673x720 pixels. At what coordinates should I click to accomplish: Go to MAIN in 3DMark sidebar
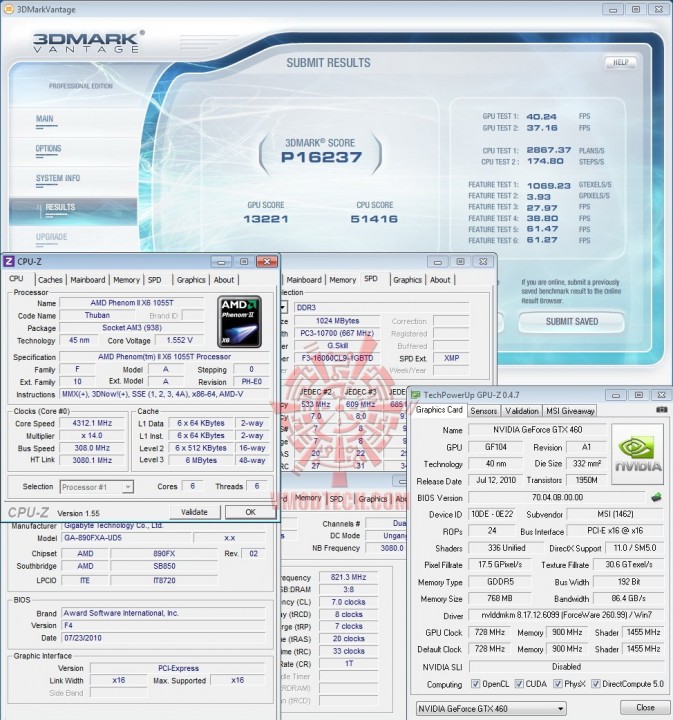[x=45, y=119]
